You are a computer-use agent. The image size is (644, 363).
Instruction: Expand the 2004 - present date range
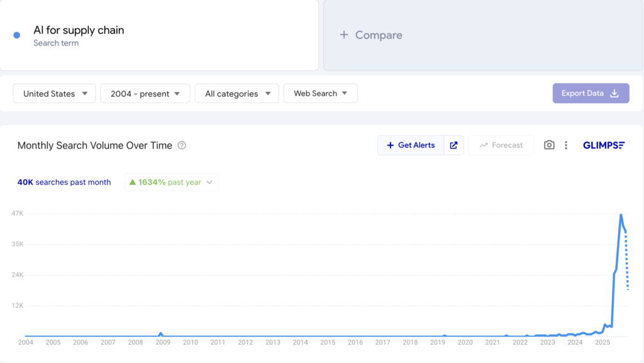click(145, 94)
